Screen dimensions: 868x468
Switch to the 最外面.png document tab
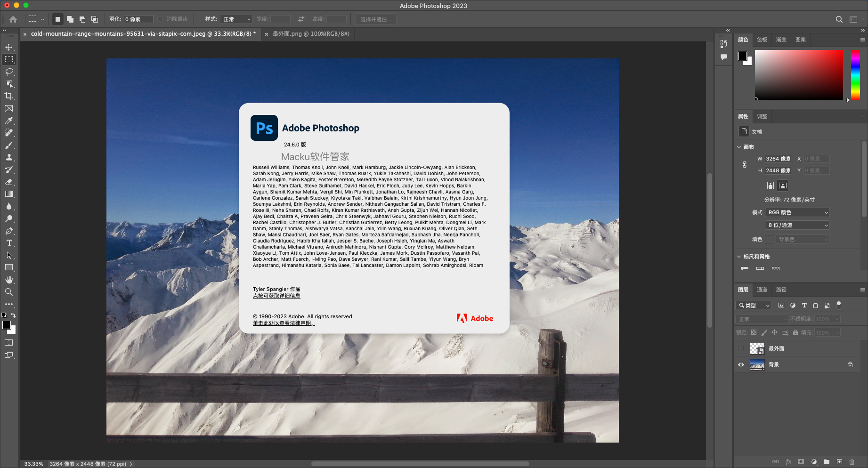(x=311, y=34)
